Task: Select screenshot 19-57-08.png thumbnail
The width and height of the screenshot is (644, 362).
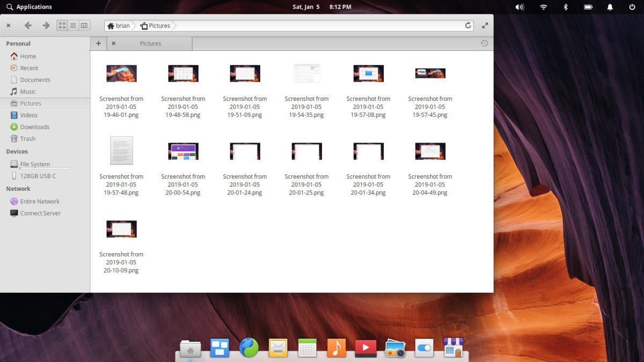Action: point(368,73)
